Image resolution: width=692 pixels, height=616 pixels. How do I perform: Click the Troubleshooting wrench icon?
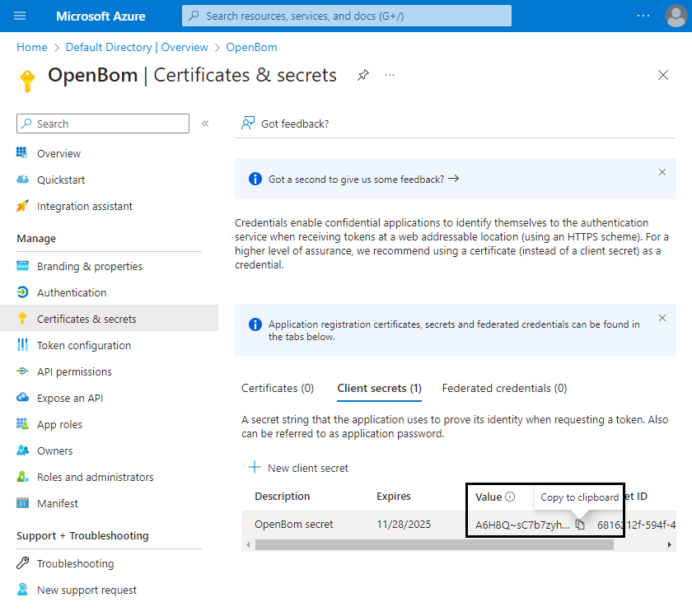pos(22,563)
